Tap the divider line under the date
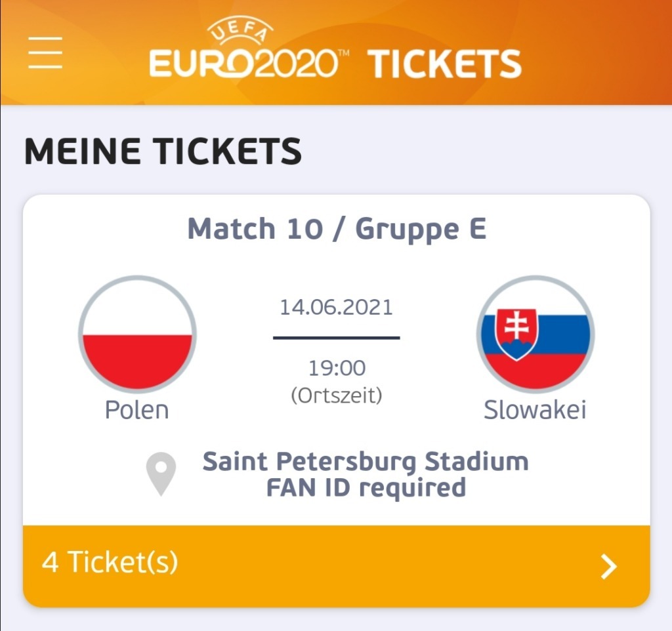The height and width of the screenshot is (631, 672). pos(336,338)
